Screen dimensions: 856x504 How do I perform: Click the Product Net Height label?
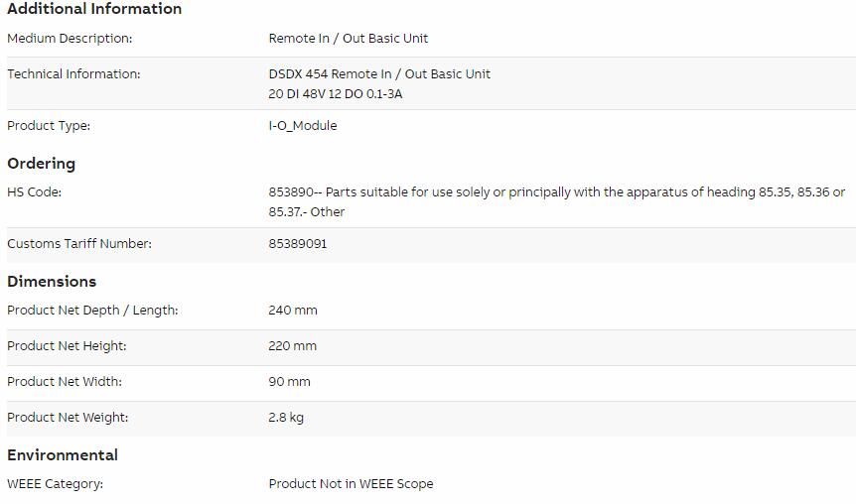67,346
